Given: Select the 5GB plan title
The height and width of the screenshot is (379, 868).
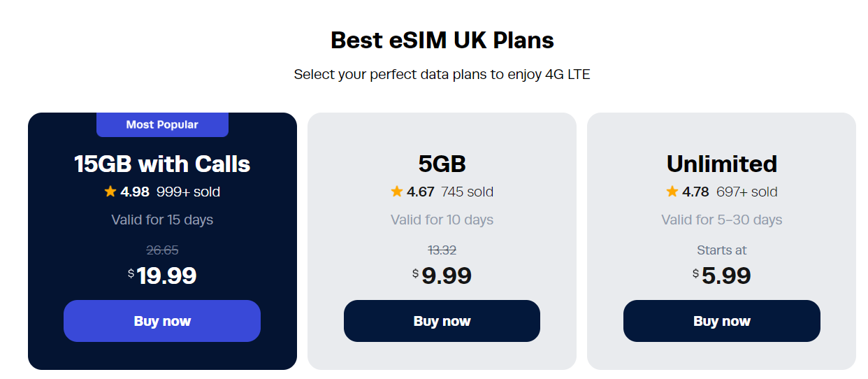Looking at the screenshot, I should 442,164.
